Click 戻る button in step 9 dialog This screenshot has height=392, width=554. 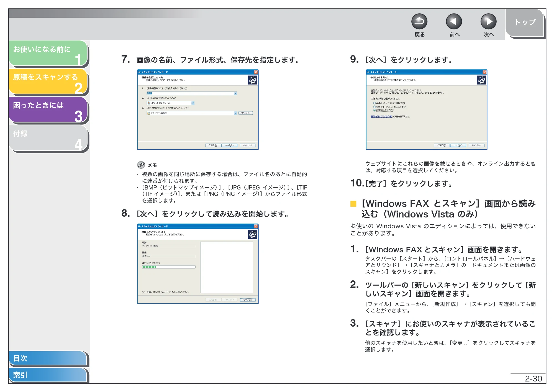pyautogui.click(x=442, y=145)
